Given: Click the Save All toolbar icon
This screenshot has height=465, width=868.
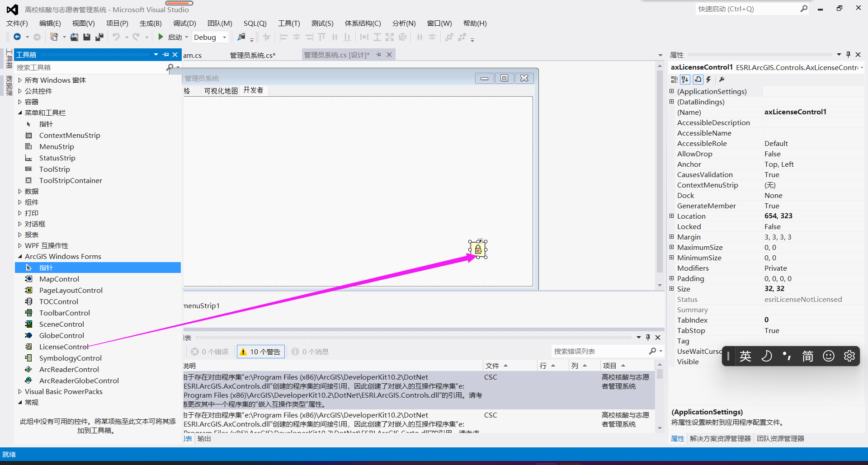Looking at the screenshot, I should [99, 37].
